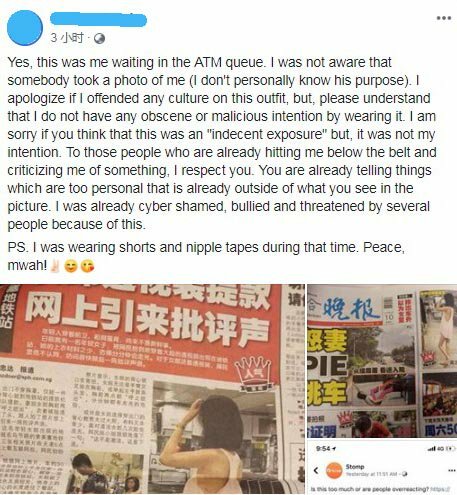Click the 3 小时 timestamp
Viewport: 457px width, 495px height.
point(66,38)
